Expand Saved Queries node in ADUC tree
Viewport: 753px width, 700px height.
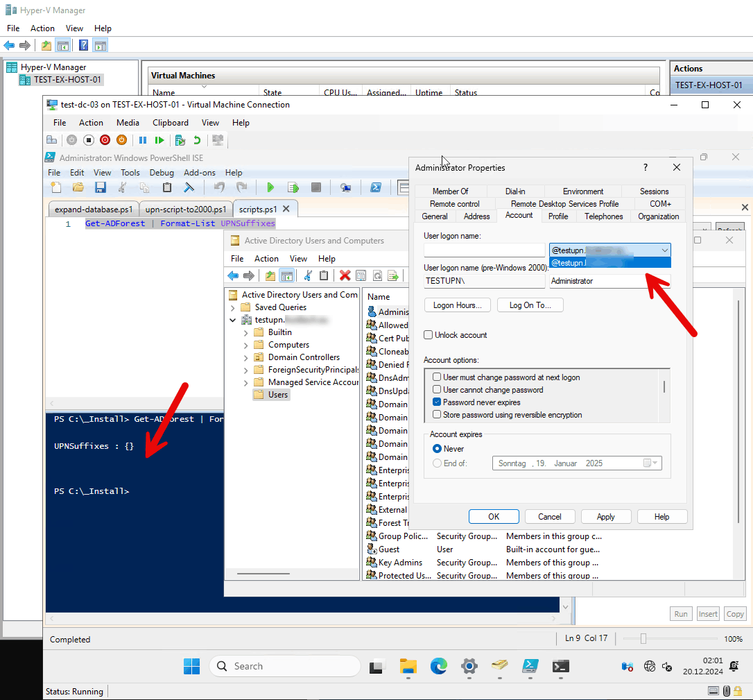tap(233, 307)
